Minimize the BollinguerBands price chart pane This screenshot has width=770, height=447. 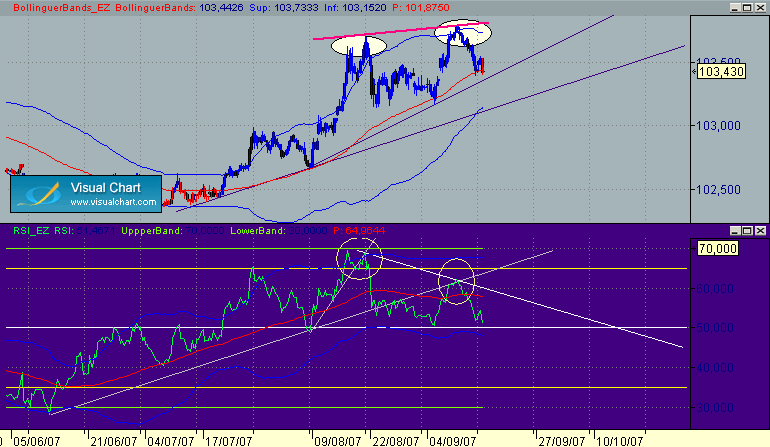(735, 7)
